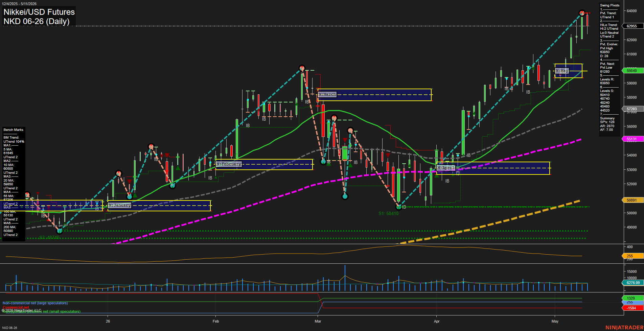Click the M:January monthly session label
Screen dimensions: 644x331
[119, 205]
